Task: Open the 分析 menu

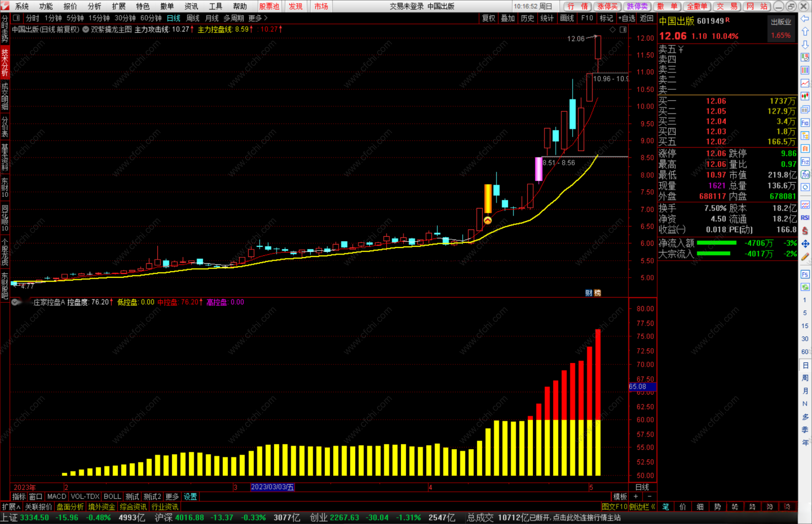Action: tap(94, 6)
